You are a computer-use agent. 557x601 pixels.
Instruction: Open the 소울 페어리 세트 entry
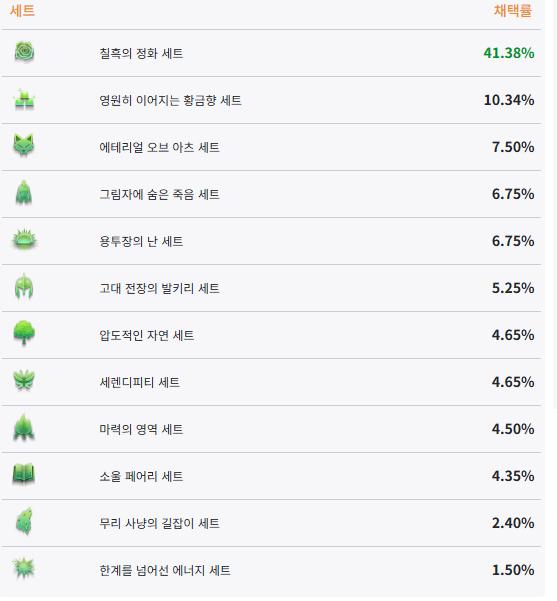[x=271, y=476]
